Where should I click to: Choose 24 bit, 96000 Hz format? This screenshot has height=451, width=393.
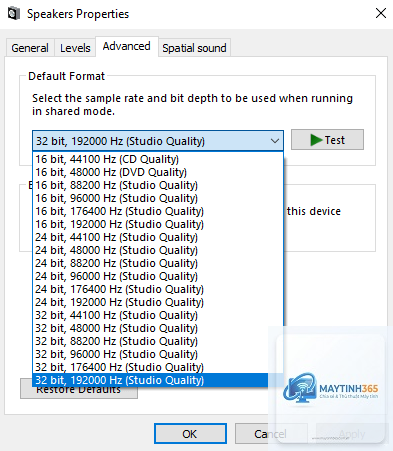[158, 276]
